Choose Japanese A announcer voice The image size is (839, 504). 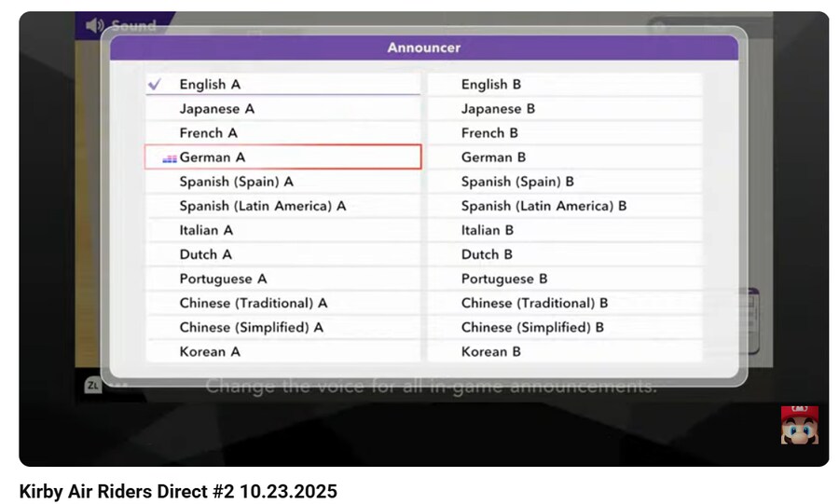pos(282,109)
